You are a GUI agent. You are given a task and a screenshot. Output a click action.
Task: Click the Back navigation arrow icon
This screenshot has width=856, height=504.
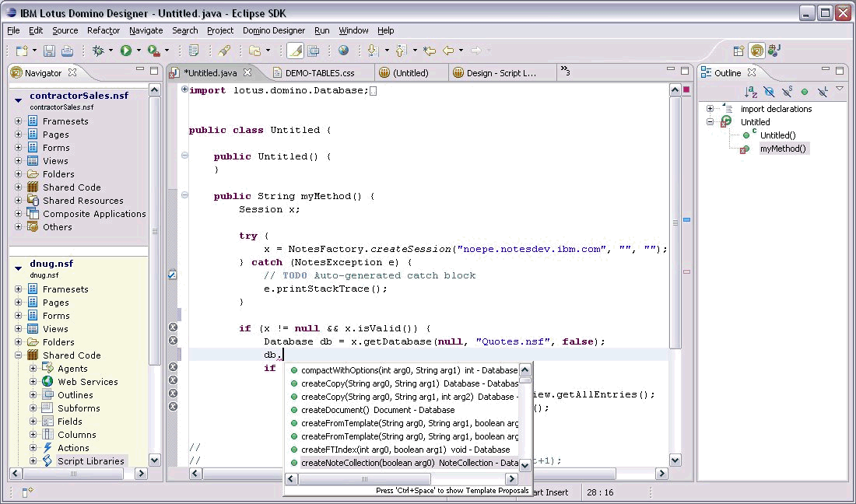pyautogui.click(x=448, y=51)
